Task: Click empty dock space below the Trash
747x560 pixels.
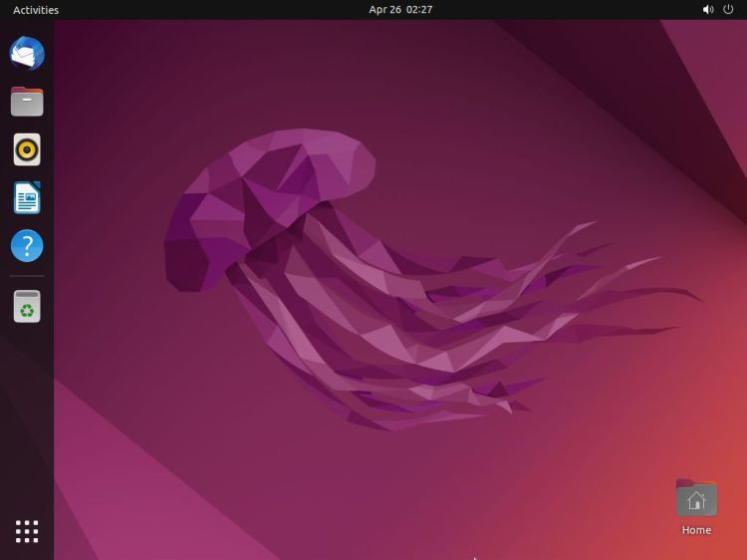Action: [27, 419]
